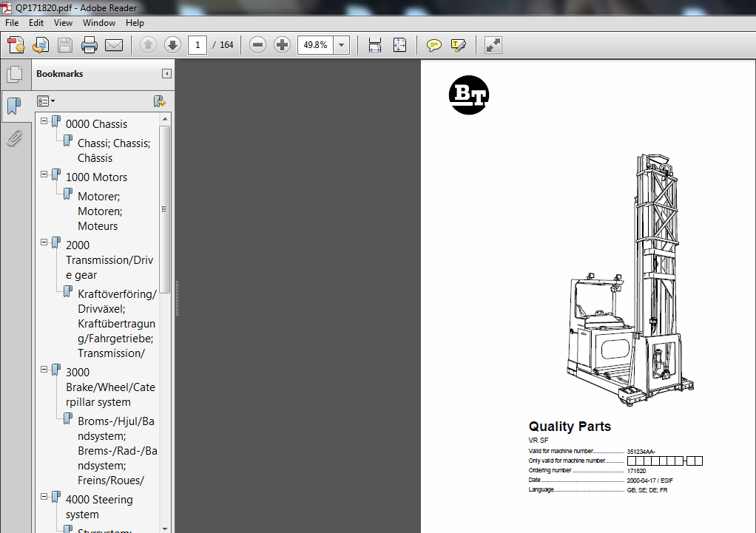Select 2000 Transmission/Drive gear bookmark

109,260
